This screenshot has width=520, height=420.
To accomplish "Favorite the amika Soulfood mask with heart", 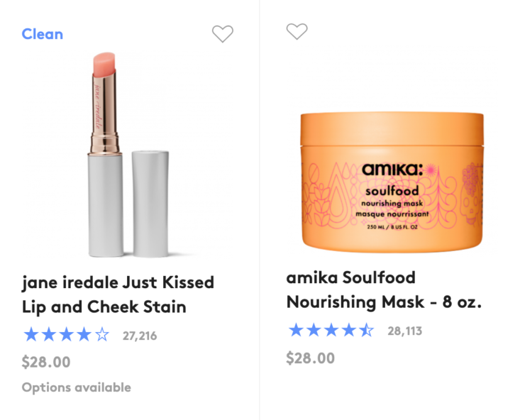I will click(x=297, y=31).
